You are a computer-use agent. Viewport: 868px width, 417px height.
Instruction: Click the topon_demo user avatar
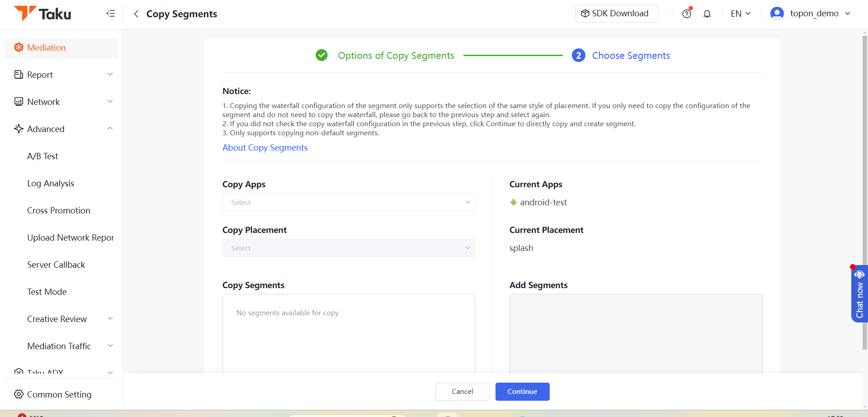777,14
